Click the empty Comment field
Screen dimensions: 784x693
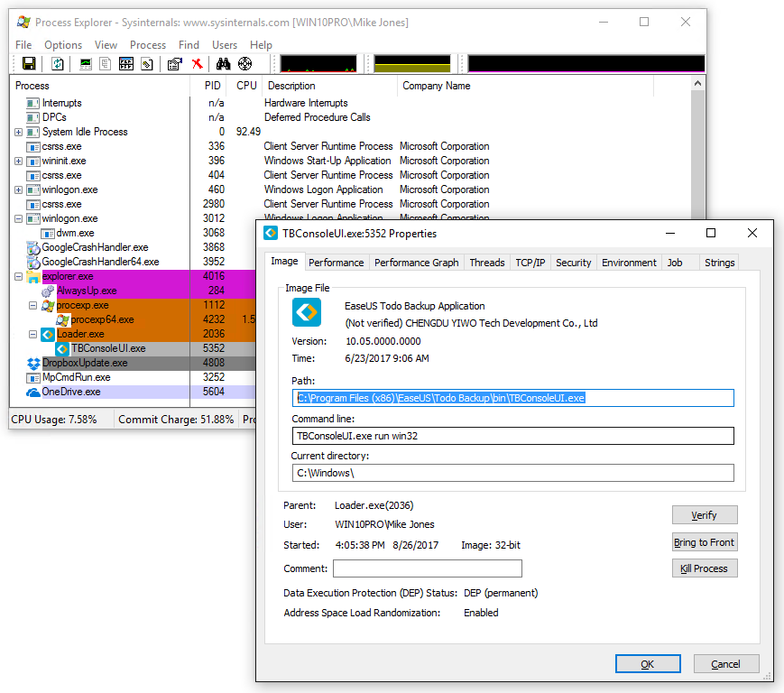(x=428, y=568)
